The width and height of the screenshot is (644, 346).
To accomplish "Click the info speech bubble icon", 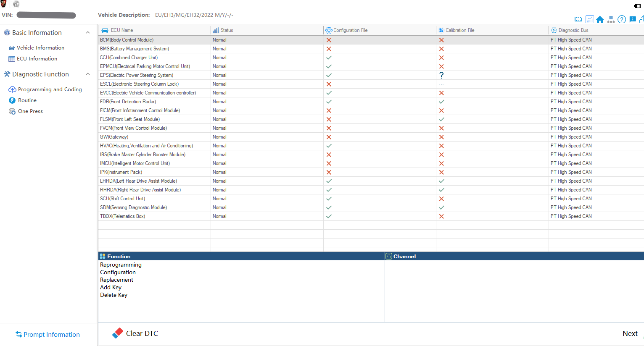I will pos(633,19).
